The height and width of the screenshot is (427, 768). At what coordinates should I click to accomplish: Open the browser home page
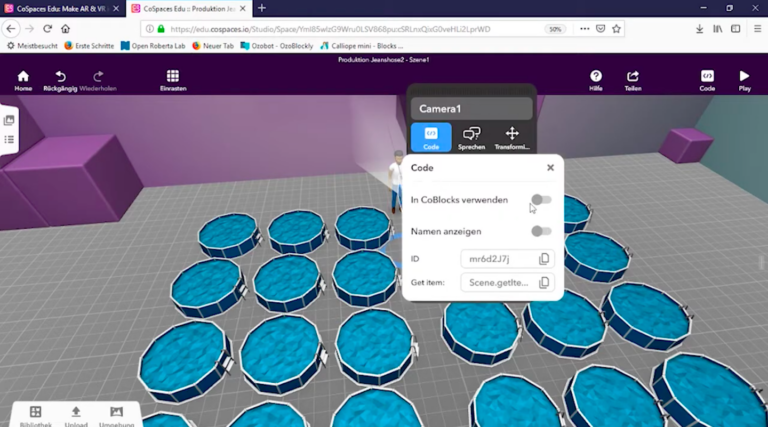(x=65, y=29)
